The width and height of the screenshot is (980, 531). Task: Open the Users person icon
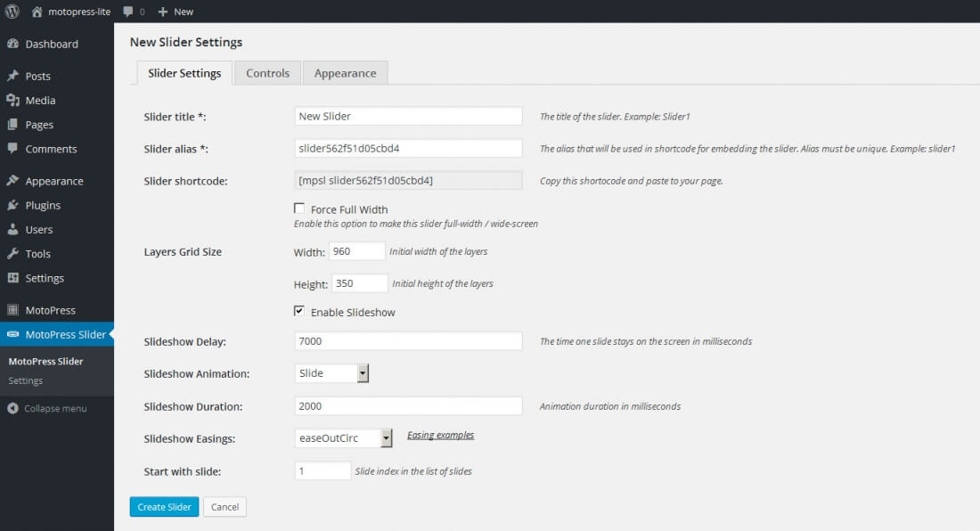coord(12,230)
